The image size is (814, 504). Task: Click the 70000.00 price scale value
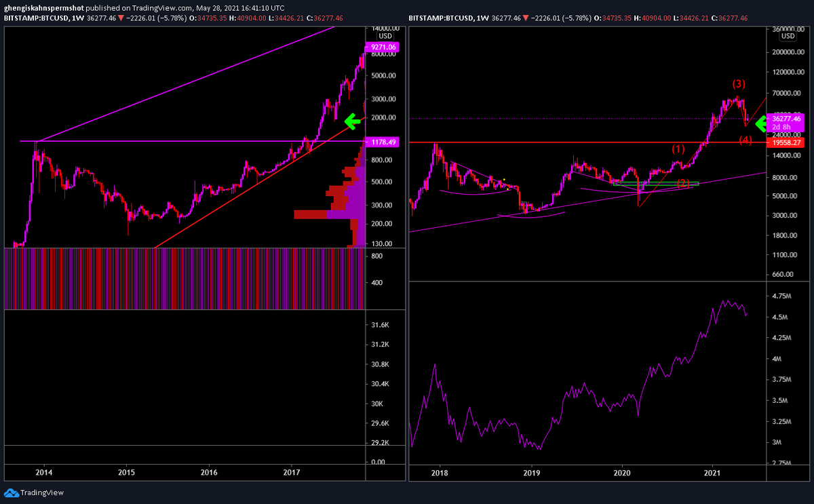pos(787,93)
